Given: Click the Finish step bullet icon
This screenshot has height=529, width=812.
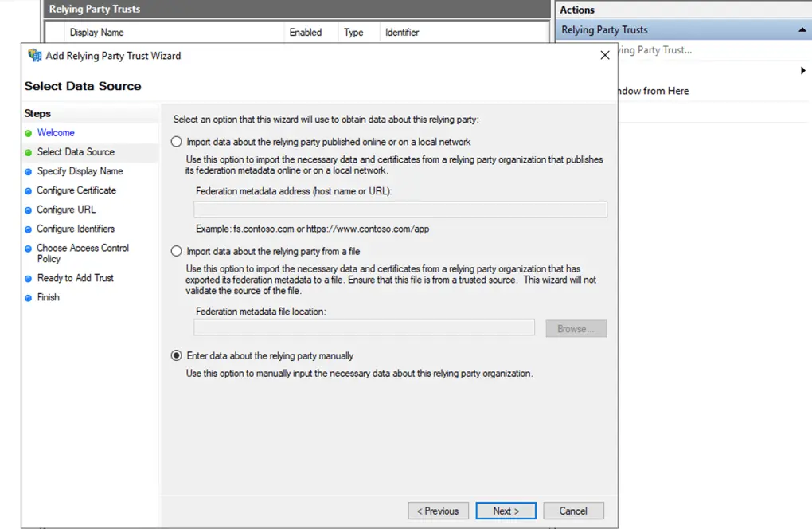Looking at the screenshot, I should point(29,298).
